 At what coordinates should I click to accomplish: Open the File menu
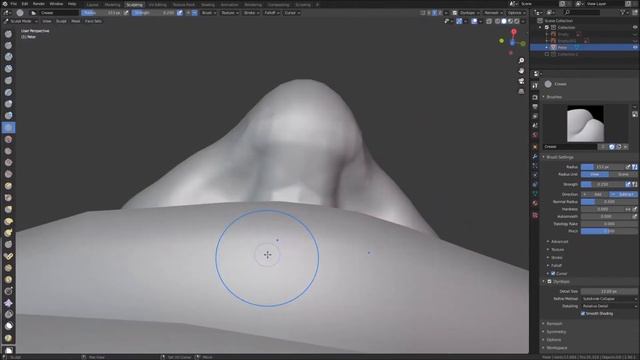tap(14, 4)
